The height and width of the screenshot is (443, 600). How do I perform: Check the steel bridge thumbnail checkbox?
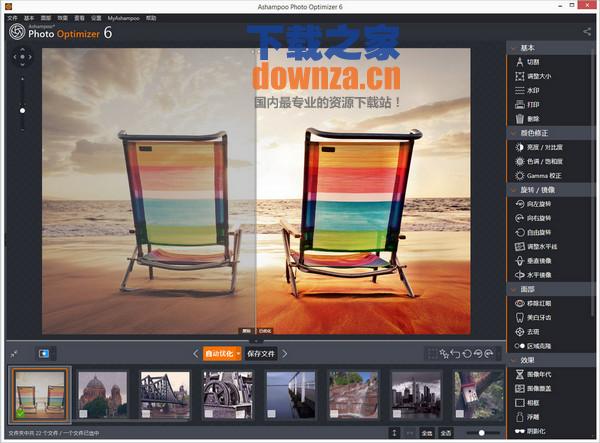[x=146, y=414]
